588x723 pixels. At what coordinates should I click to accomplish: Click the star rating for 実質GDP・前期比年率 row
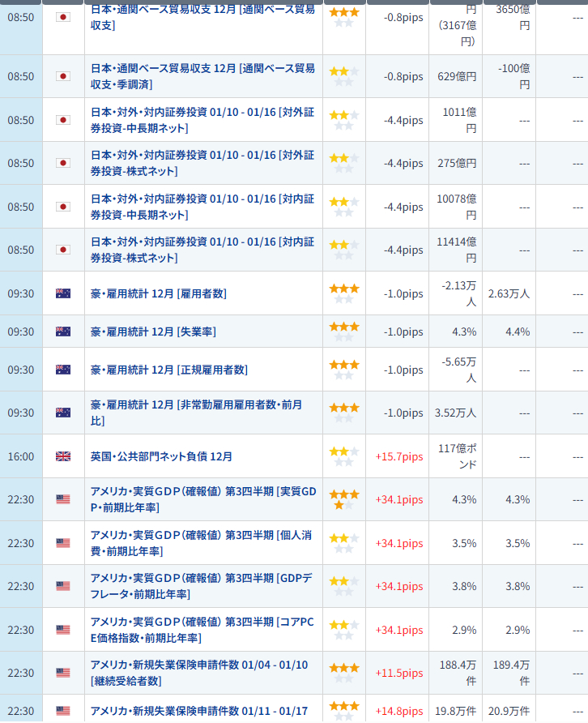pos(343,499)
